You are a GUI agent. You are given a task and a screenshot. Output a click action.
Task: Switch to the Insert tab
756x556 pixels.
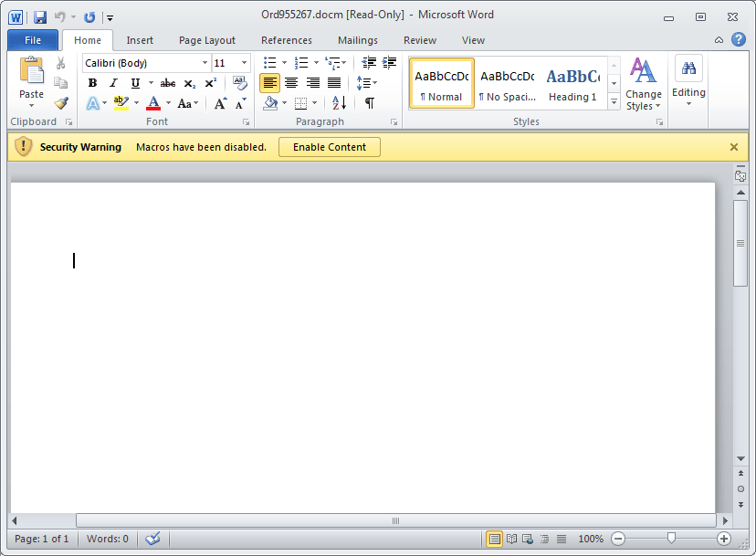[x=140, y=40]
